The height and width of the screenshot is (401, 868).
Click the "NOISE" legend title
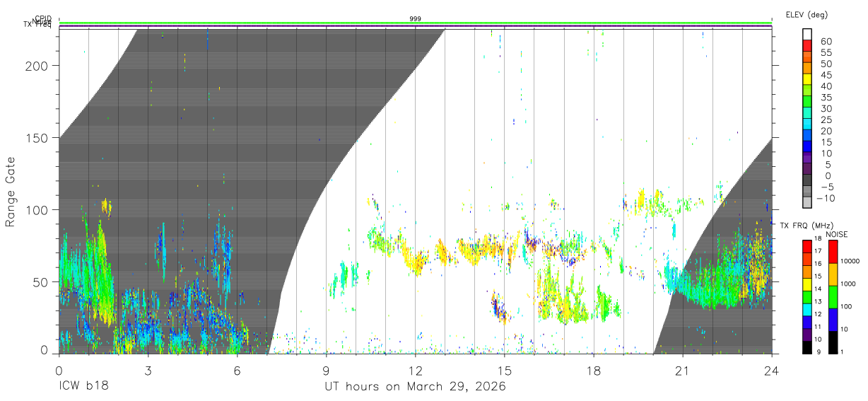click(837, 235)
